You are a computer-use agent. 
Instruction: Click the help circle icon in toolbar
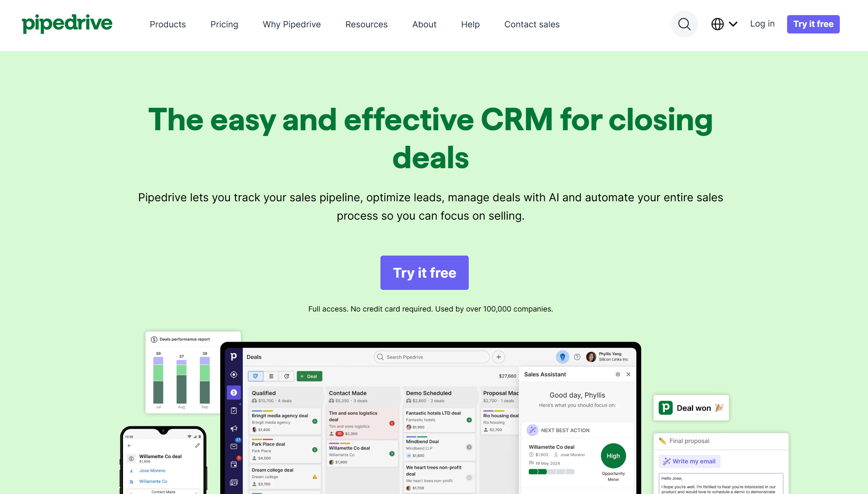(577, 357)
